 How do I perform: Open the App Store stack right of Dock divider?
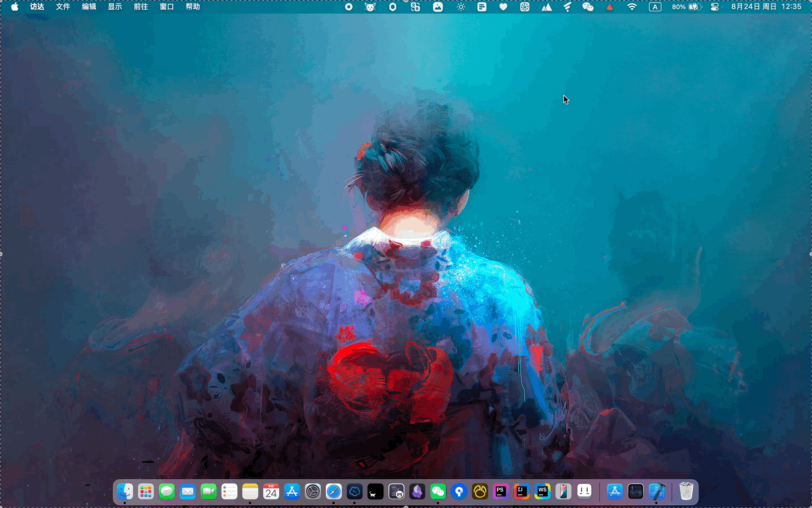pos(615,492)
